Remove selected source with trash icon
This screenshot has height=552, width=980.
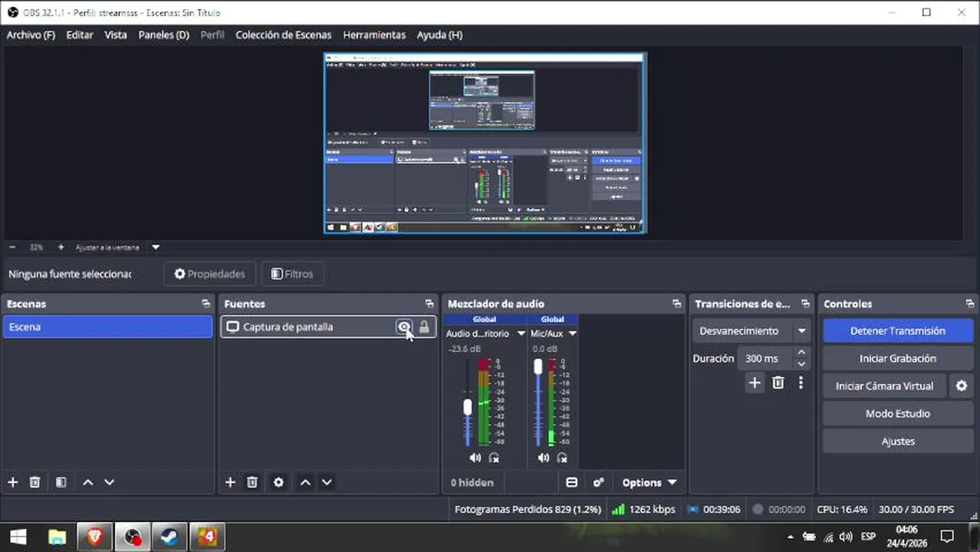(x=252, y=482)
